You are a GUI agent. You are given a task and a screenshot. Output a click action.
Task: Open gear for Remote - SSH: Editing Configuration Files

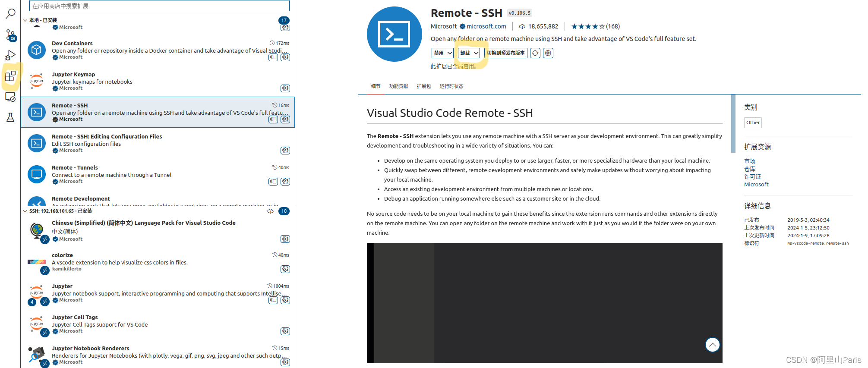click(x=285, y=151)
